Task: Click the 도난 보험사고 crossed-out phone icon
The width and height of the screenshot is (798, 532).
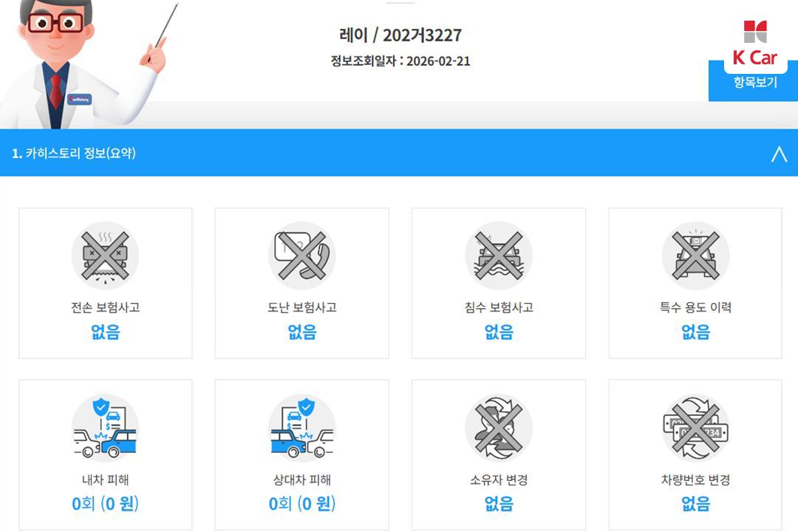Action: pos(302,256)
